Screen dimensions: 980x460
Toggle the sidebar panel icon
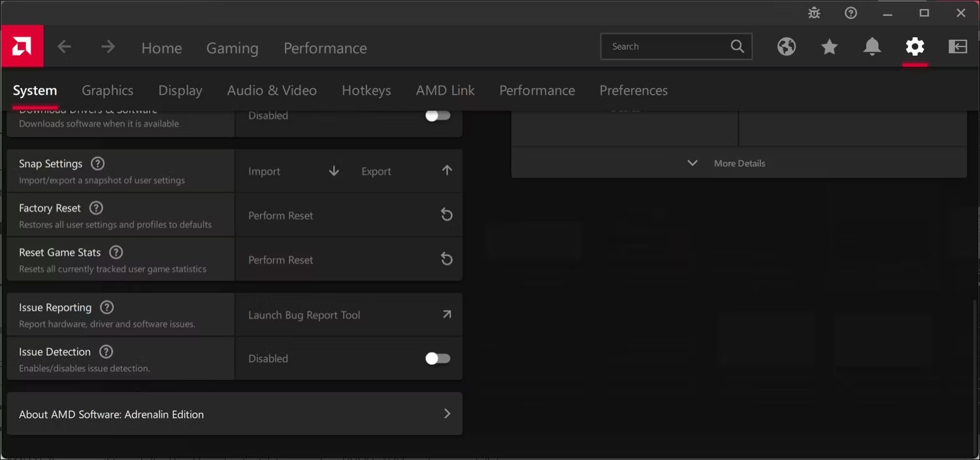958,46
